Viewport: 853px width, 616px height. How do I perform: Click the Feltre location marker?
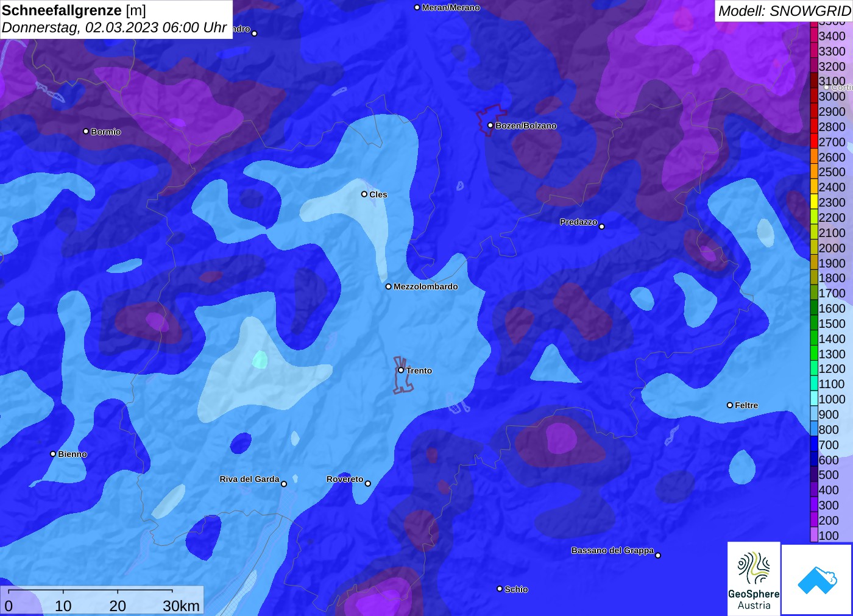pyautogui.click(x=730, y=405)
